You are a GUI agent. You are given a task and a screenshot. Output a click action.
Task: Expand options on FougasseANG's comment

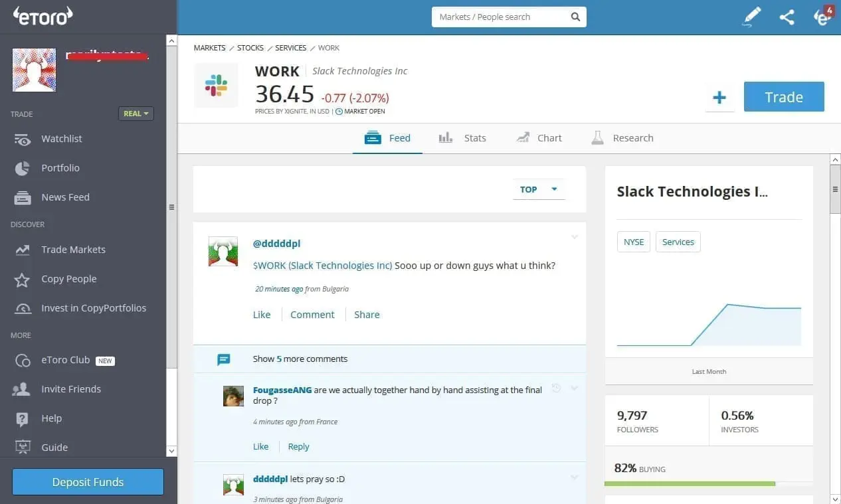(574, 388)
